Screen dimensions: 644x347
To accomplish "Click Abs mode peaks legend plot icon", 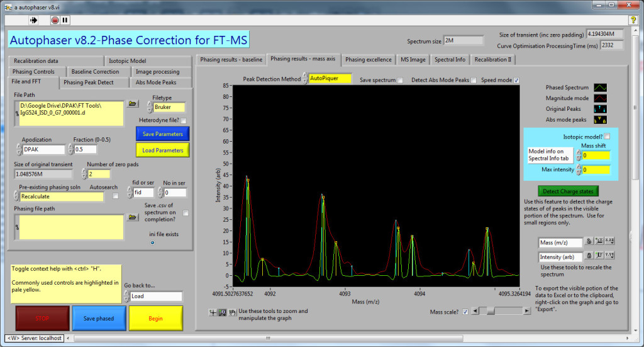I will 600,120.
